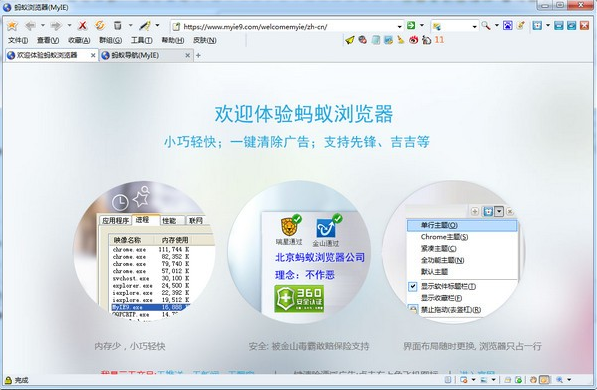597x390 pixels.
Task: Click the image display status bar icon
Action: [484, 379]
